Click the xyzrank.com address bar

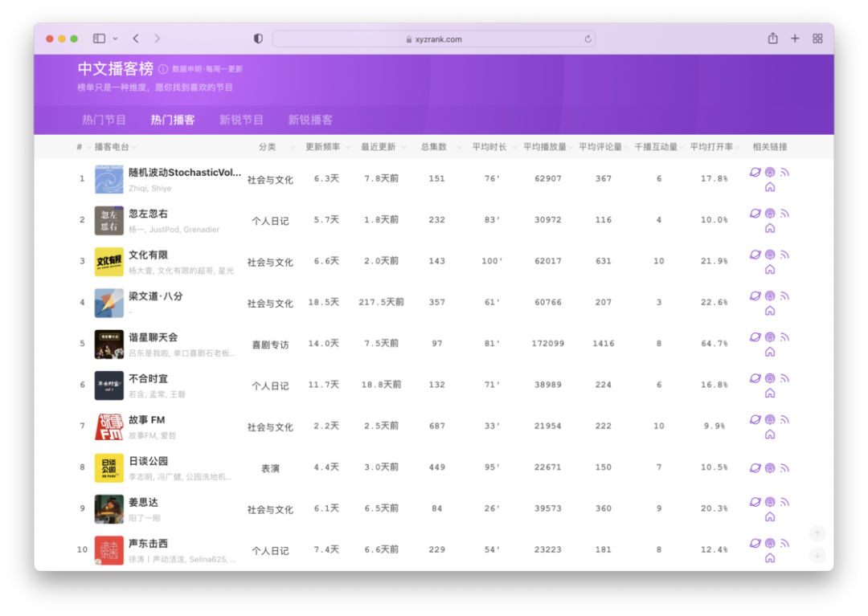434,39
